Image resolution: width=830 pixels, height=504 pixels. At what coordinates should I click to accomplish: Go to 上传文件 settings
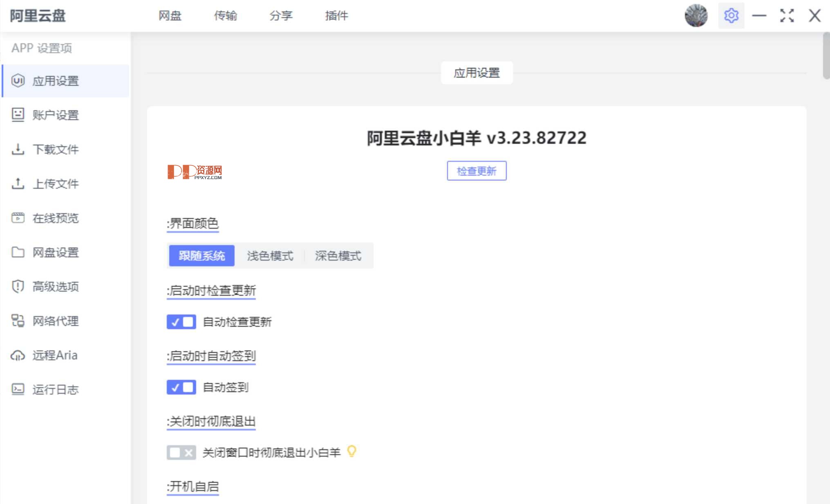click(x=66, y=184)
